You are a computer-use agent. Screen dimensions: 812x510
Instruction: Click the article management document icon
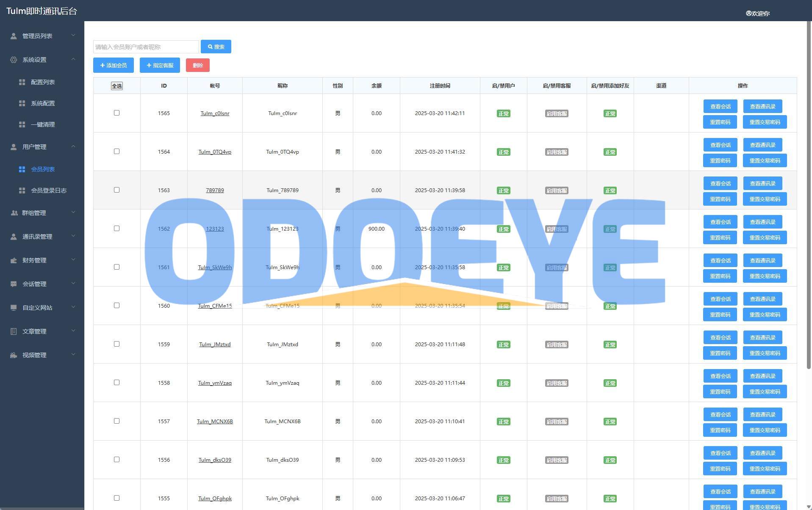coord(14,331)
